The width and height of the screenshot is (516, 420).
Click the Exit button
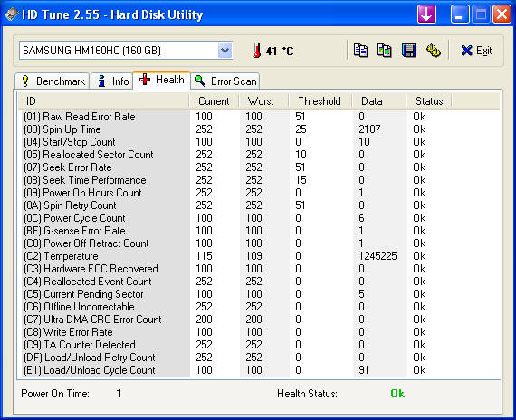476,51
